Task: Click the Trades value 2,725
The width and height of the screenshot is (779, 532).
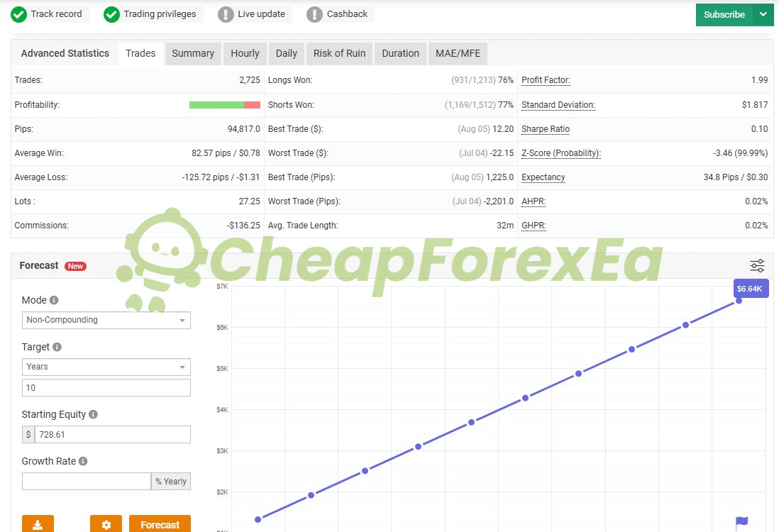Action: 250,80
